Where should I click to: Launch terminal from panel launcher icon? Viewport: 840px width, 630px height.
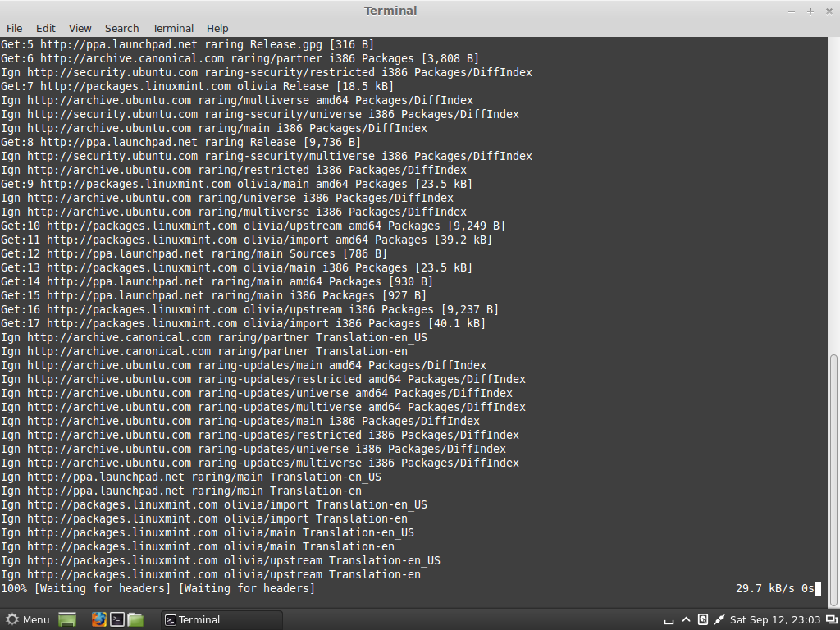point(117,620)
